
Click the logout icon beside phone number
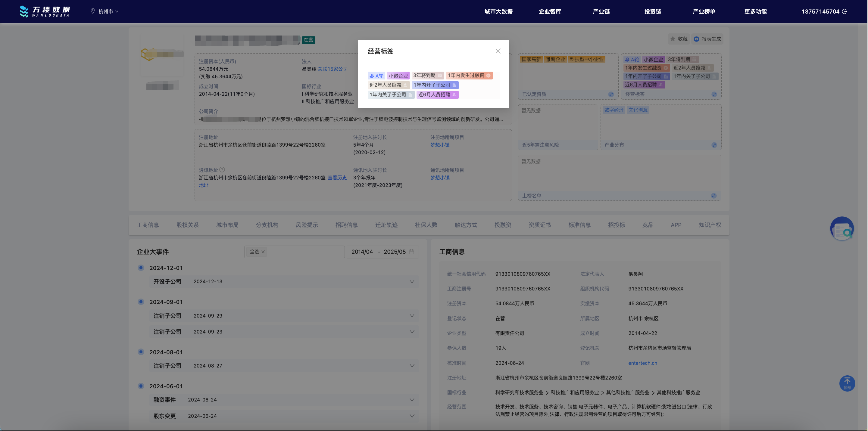(x=845, y=11)
